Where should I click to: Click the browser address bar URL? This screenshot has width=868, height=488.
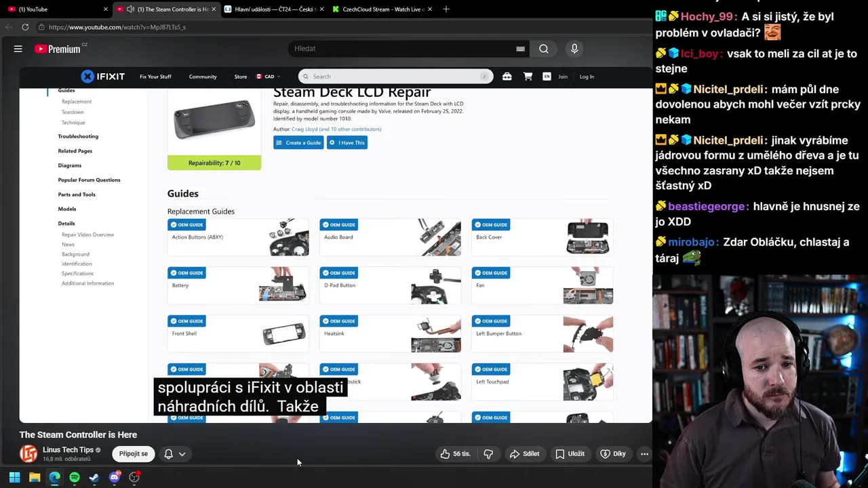point(117,27)
